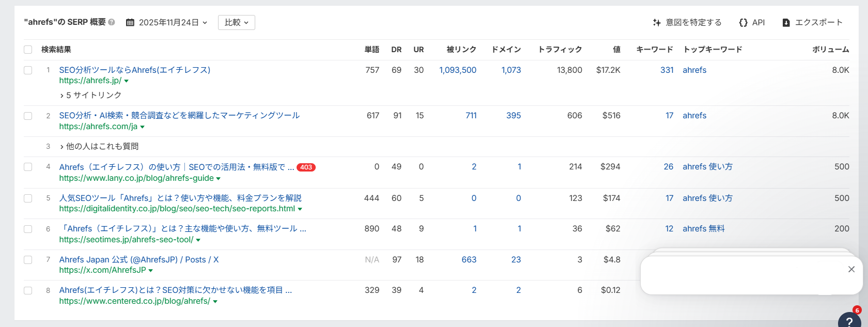Screen dimensions: 868x327
Task: Click keywords value 26 for lany.co.jp row
Action: pyautogui.click(x=669, y=166)
